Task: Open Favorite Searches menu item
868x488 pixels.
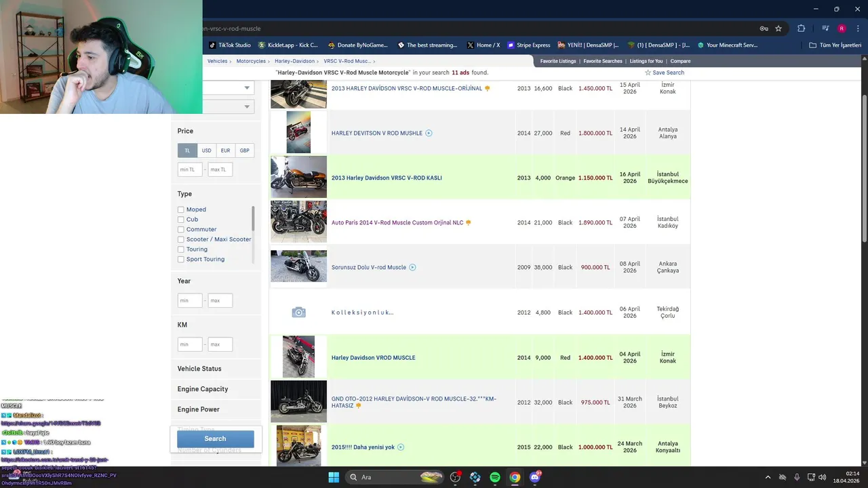Action: coord(603,61)
